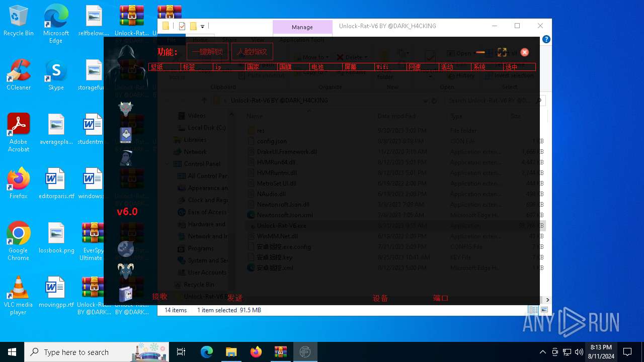The height and width of the screenshot is (362, 644).
Task: Select the ip column header
Action: 229,67
